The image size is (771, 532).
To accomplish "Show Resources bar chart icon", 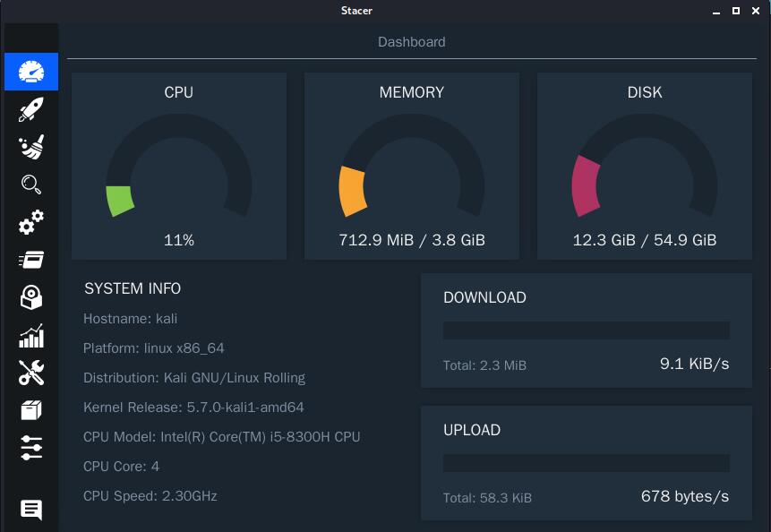I will pos(31,336).
